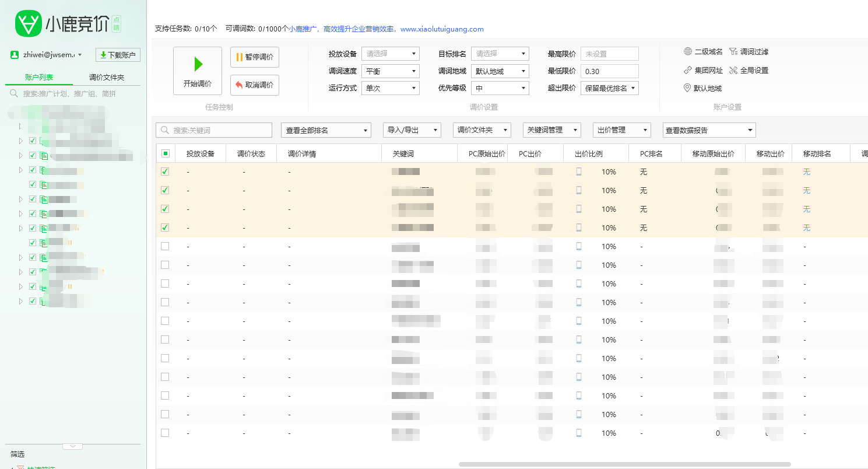Screen dimensions: 868x469
Task: Click the 小鹿竞价 deer logo
Action: point(28,23)
